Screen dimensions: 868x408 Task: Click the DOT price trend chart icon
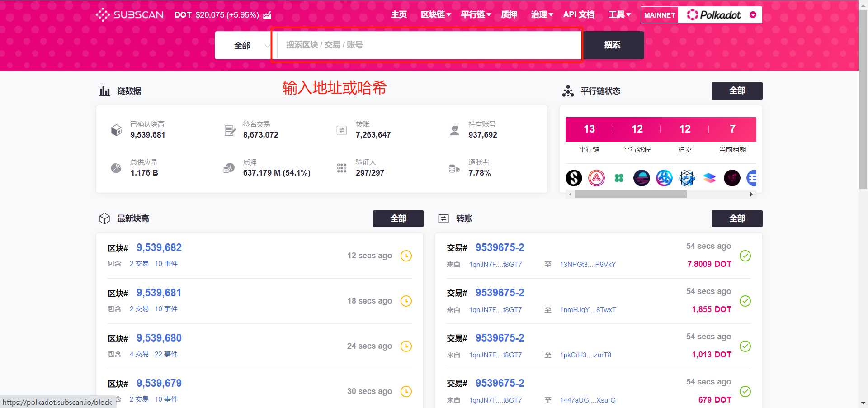pos(267,15)
